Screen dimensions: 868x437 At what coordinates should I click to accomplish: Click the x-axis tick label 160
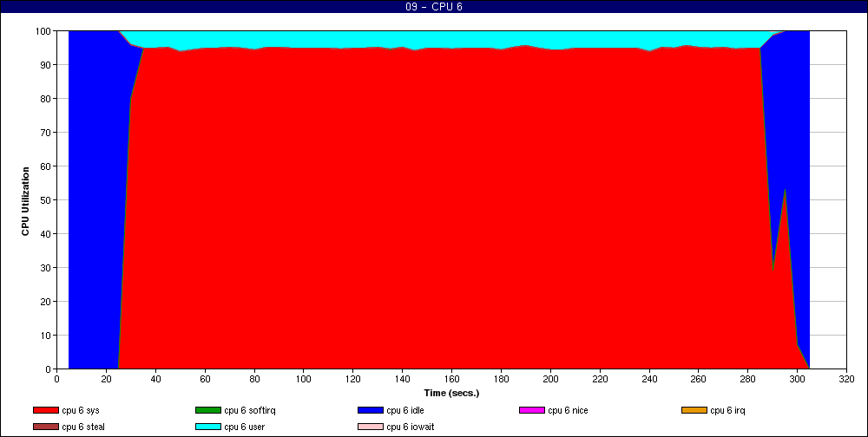(451, 379)
